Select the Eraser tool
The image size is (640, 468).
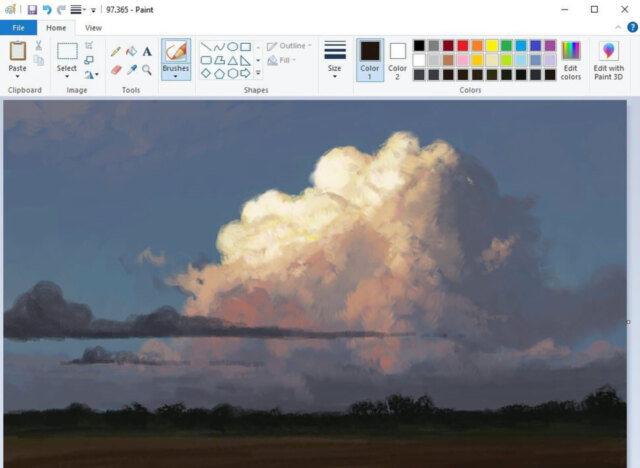point(116,70)
